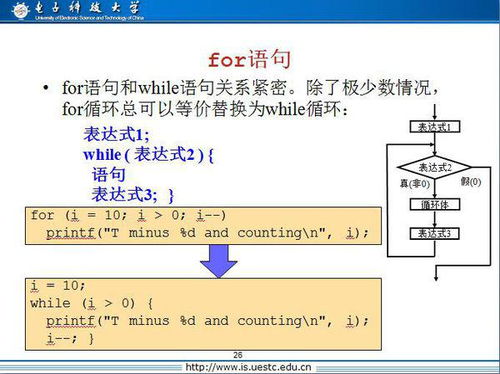The width and height of the screenshot is (500, 374).
Task: Click the blue text "表达式1;"
Action: pyautogui.click(x=116, y=135)
